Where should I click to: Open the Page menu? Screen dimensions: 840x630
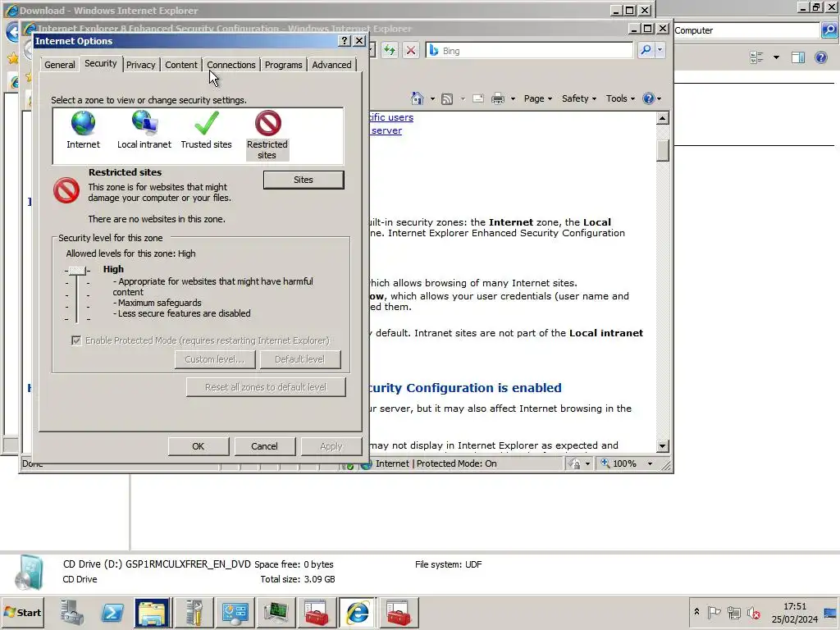click(538, 98)
